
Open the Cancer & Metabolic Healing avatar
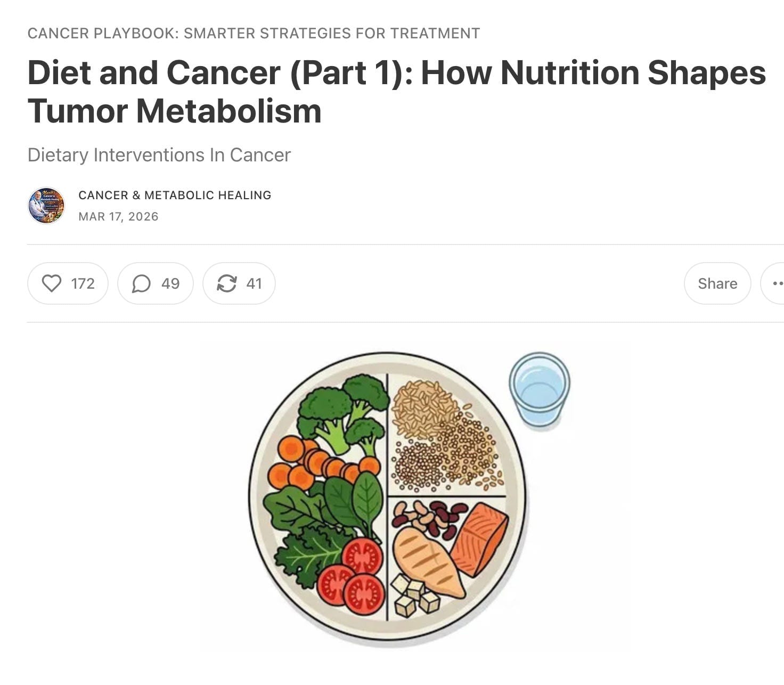coord(46,206)
